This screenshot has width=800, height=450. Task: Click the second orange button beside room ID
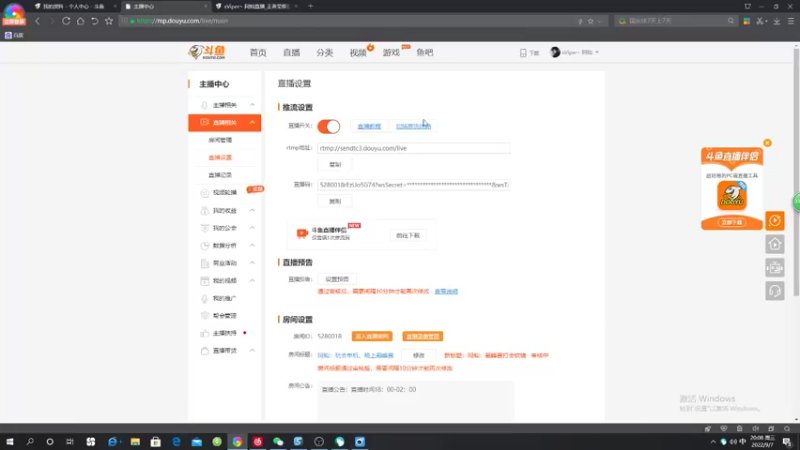(x=422, y=336)
